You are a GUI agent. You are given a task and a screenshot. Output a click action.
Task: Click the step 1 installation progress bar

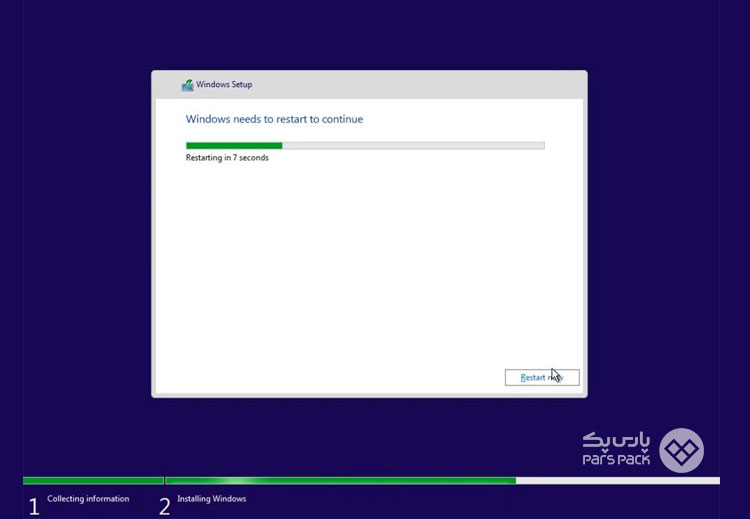93,480
